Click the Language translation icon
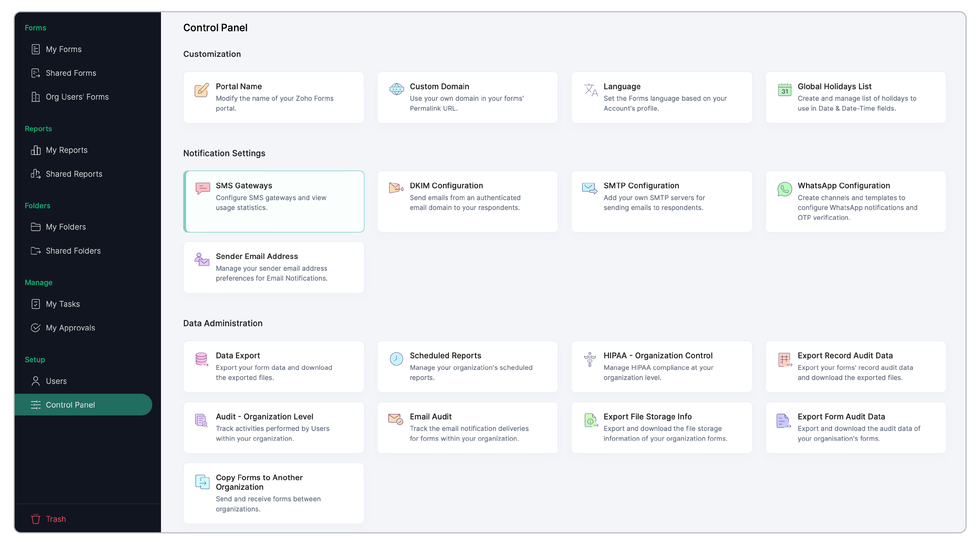Image resolution: width=980 pixels, height=550 pixels. [x=590, y=90]
